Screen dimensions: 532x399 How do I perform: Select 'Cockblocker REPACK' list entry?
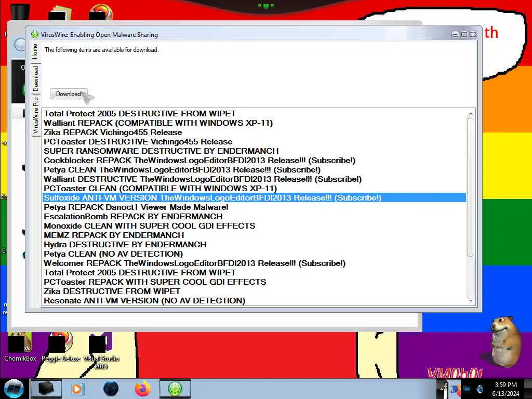pos(254,161)
